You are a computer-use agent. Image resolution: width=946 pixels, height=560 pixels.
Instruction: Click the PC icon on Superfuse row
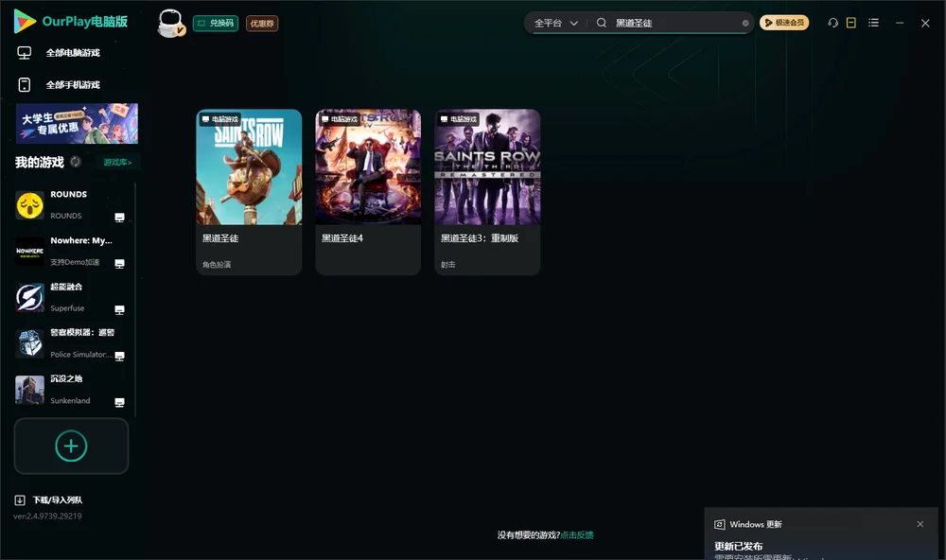(119, 309)
